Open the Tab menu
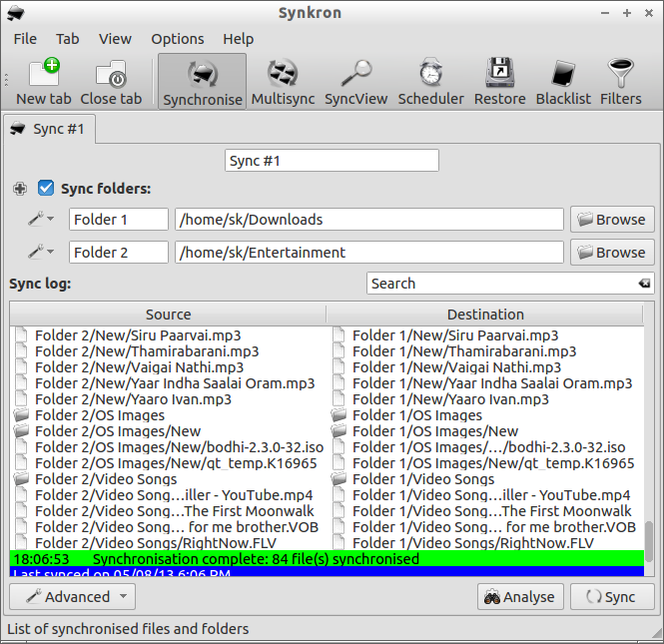Viewport: 664px width, 644px height. [67, 39]
